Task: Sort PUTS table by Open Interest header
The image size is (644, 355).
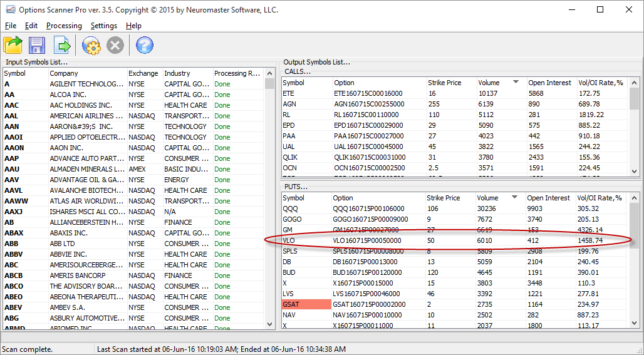Action: pyautogui.click(x=551, y=198)
